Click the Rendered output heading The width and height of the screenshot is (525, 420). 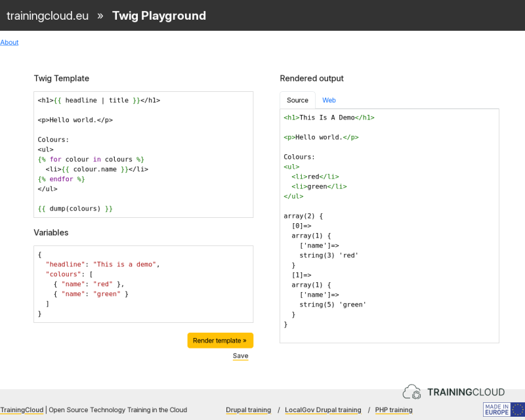point(312,78)
